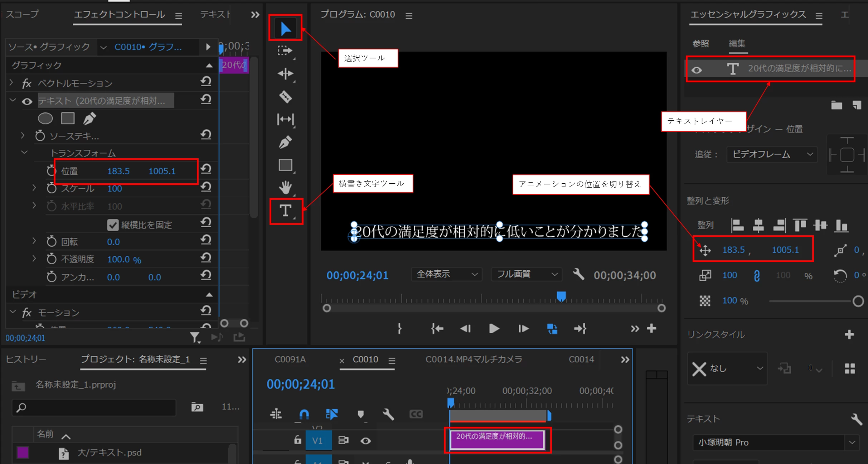
Task: Click the opacity slider handle in Essential Graphics
Action: point(858,301)
